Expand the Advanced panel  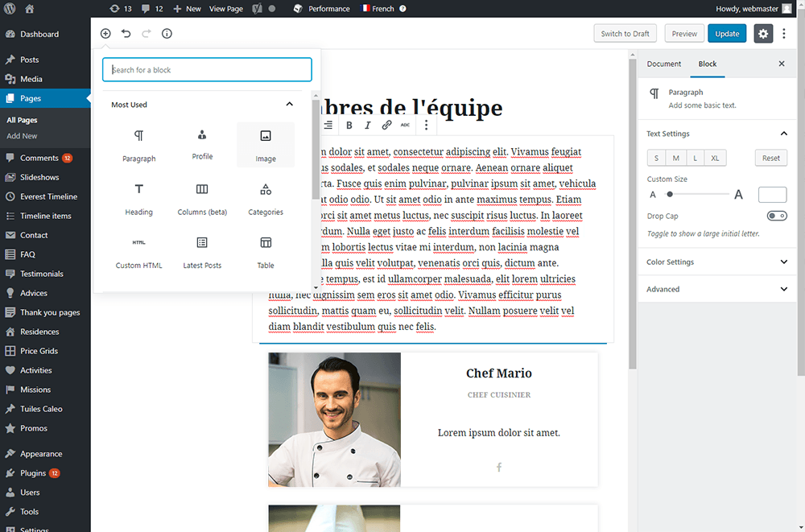point(716,289)
